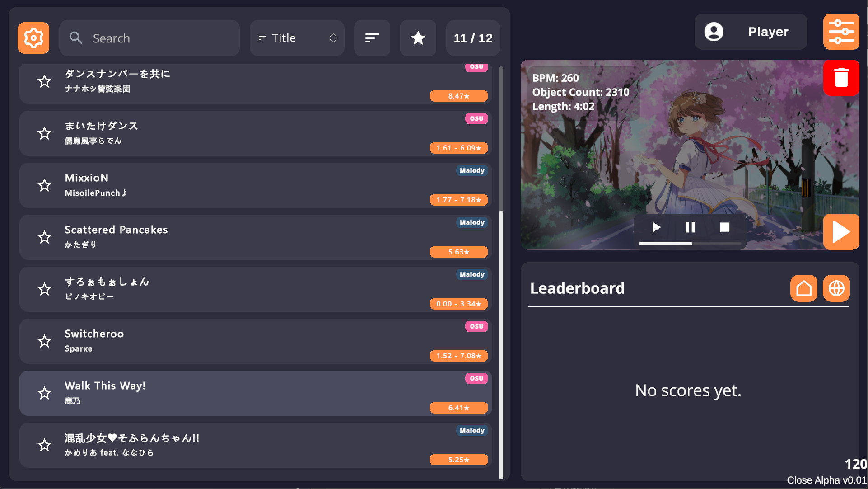Screen dimensions: 868x489
Task: Click the sort order lines icon
Action: click(x=372, y=38)
